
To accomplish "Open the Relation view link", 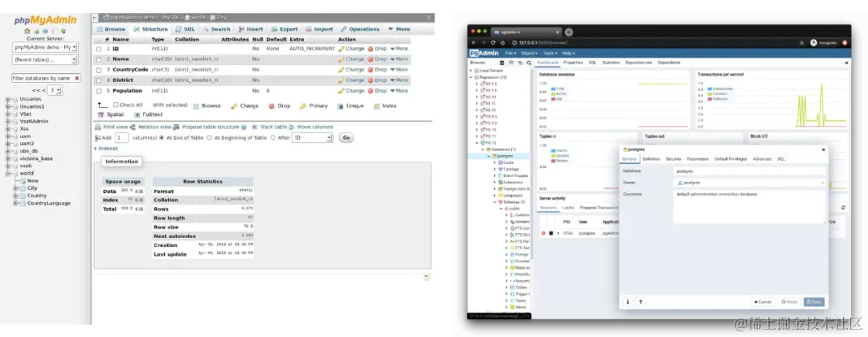I will click(154, 127).
